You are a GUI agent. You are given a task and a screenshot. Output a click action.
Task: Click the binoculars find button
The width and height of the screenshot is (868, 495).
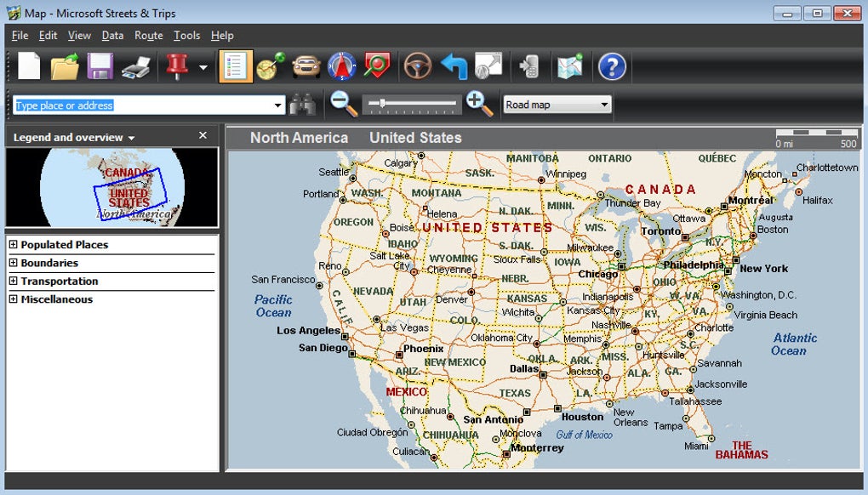tap(302, 105)
